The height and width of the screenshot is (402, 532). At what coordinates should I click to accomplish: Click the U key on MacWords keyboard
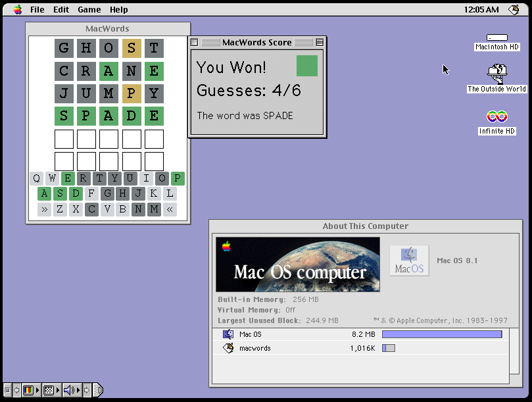(130, 178)
